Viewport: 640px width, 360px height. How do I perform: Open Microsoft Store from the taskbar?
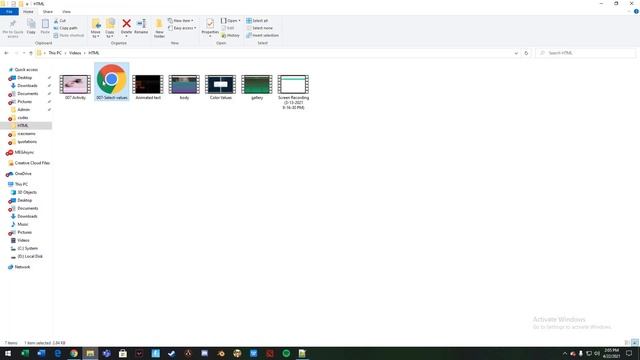[123, 353]
